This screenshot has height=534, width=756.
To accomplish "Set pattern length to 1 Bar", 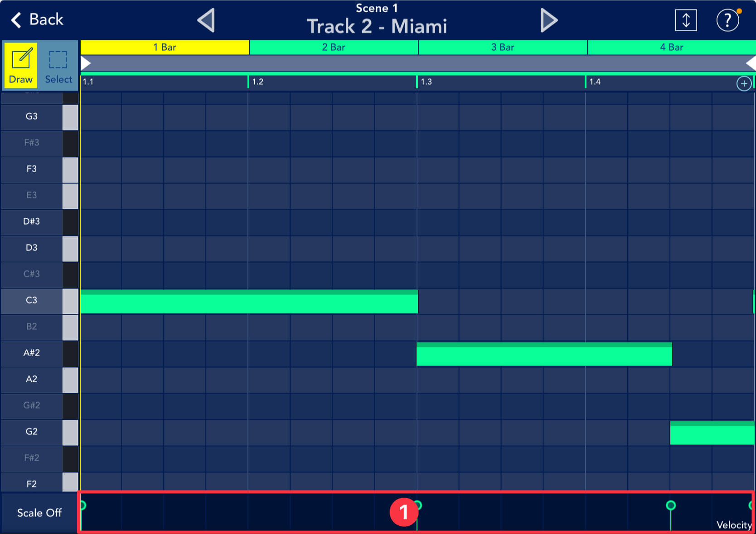I will [165, 47].
